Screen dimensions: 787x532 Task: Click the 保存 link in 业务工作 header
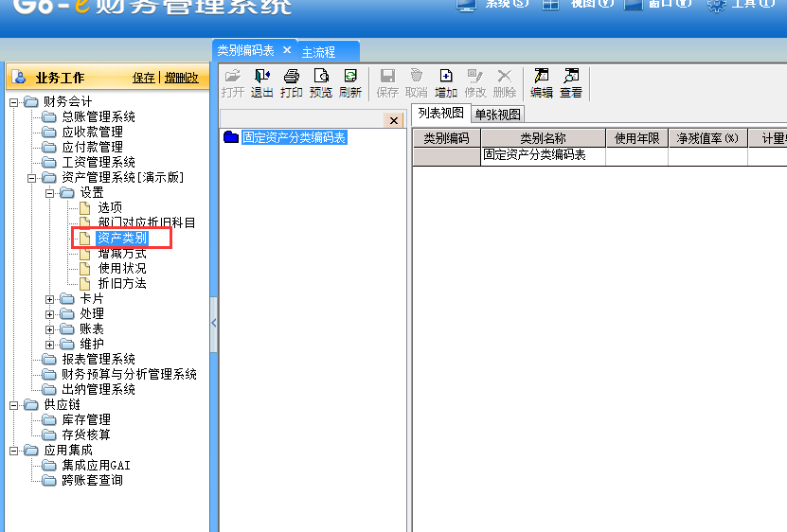[143, 78]
